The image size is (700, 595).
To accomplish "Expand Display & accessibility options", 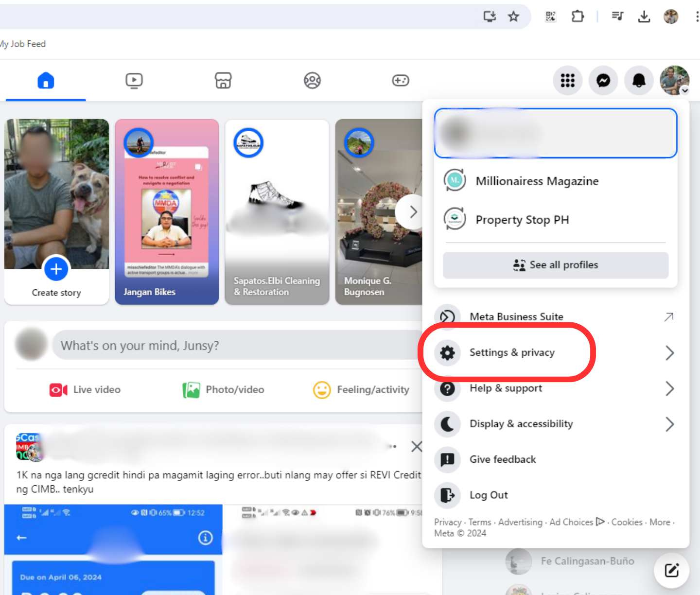I will click(556, 424).
